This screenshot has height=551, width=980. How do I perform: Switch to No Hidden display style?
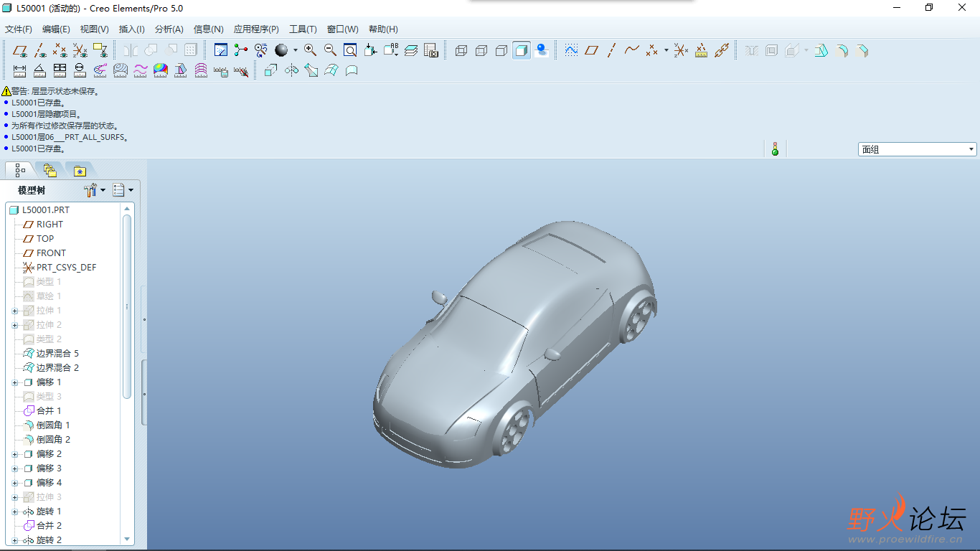pyautogui.click(x=501, y=50)
